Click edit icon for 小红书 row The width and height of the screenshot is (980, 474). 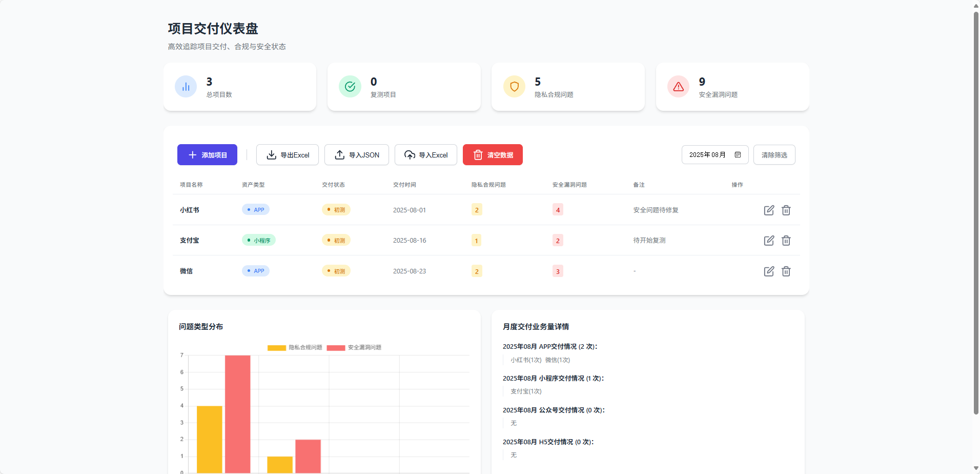click(769, 210)
